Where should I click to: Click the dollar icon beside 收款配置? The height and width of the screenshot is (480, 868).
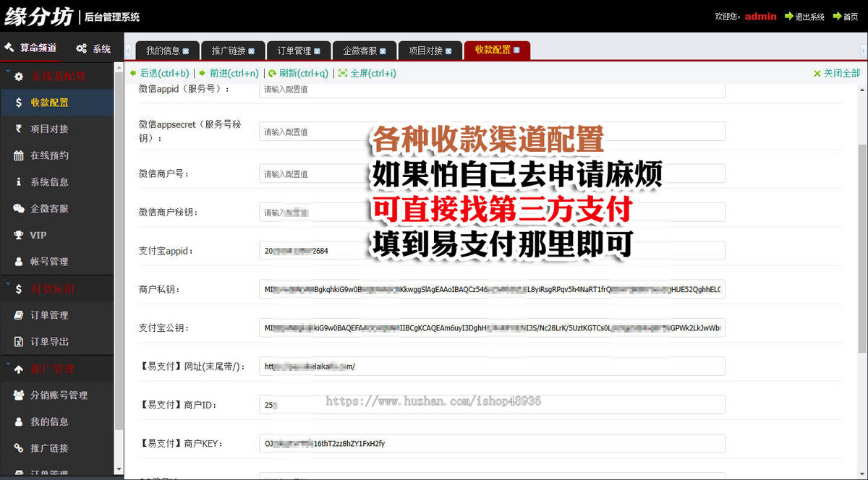19,103
